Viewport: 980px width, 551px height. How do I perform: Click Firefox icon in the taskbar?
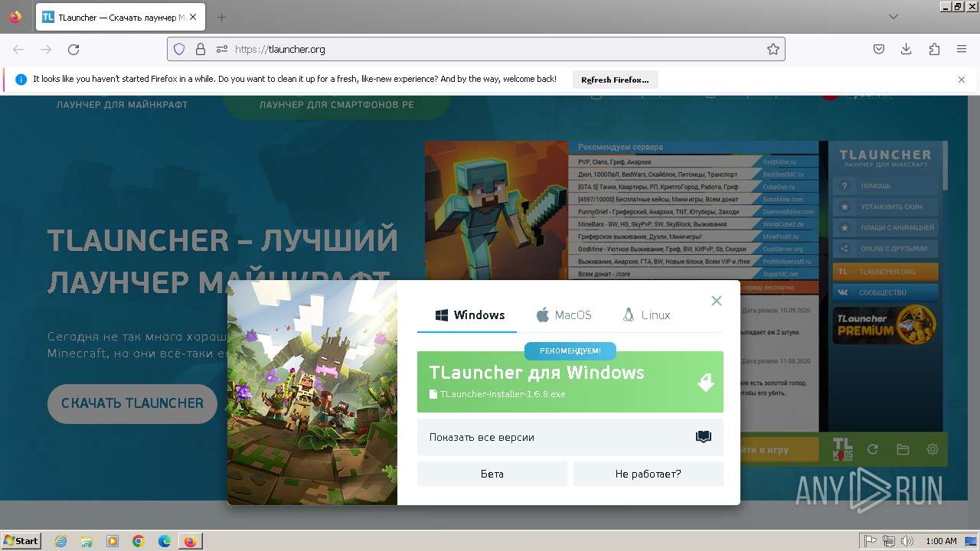tap(191, 541)
